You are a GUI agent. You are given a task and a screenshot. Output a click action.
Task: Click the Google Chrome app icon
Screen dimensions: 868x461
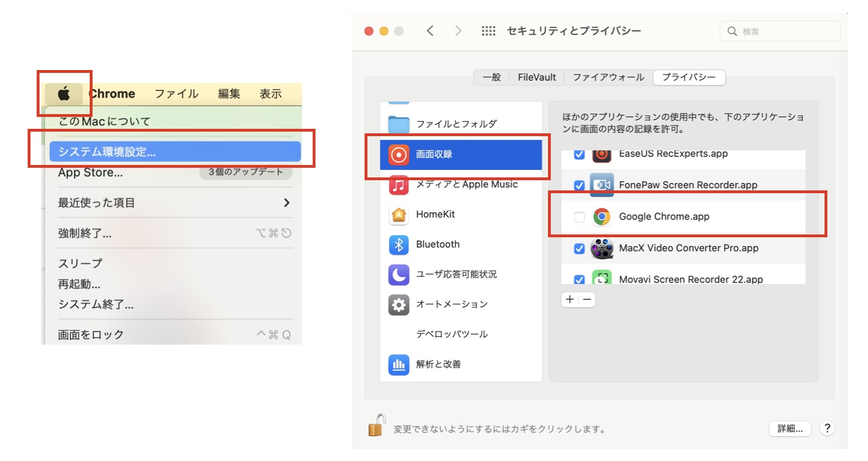tap(602, 216)
